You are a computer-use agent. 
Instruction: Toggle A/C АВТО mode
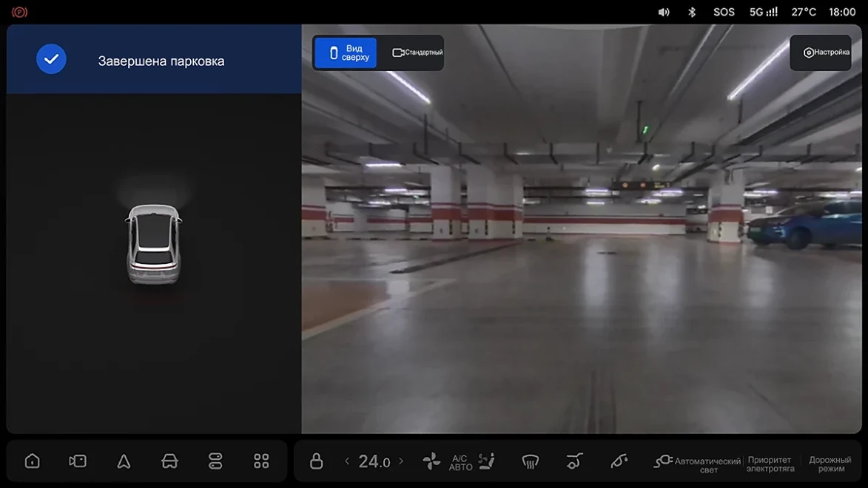pos(460,463)
